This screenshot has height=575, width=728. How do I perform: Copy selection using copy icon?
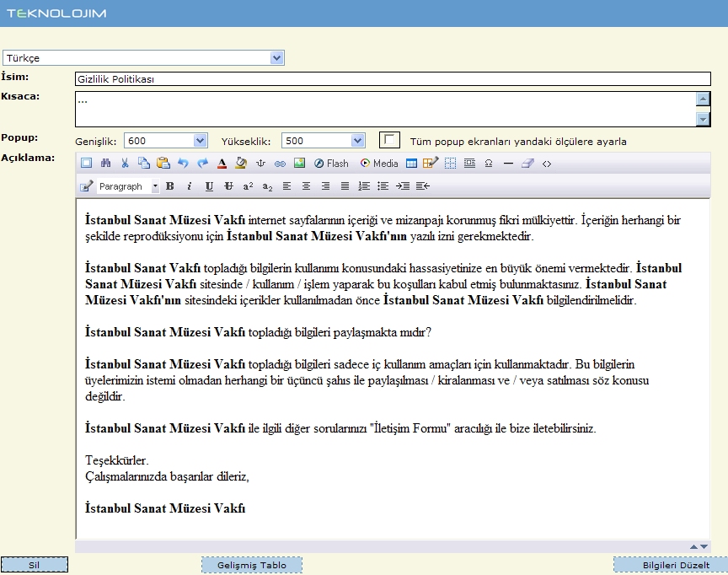pyautogui.click(x=144, y=163)
